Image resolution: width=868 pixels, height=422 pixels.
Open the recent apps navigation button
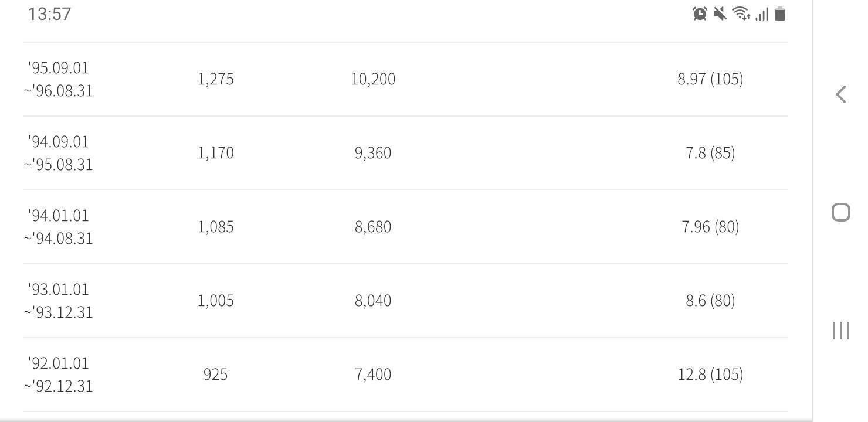pos(841,330)
